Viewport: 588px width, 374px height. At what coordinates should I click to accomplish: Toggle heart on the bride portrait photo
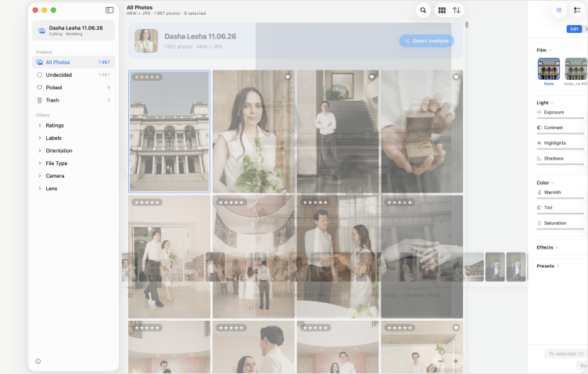click(x=288, y=77)
